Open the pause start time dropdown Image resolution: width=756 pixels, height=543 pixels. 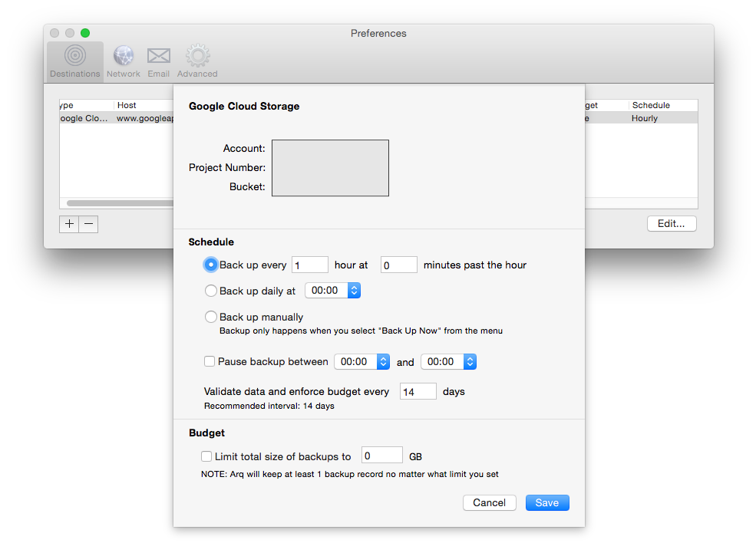tap(362, 362)
